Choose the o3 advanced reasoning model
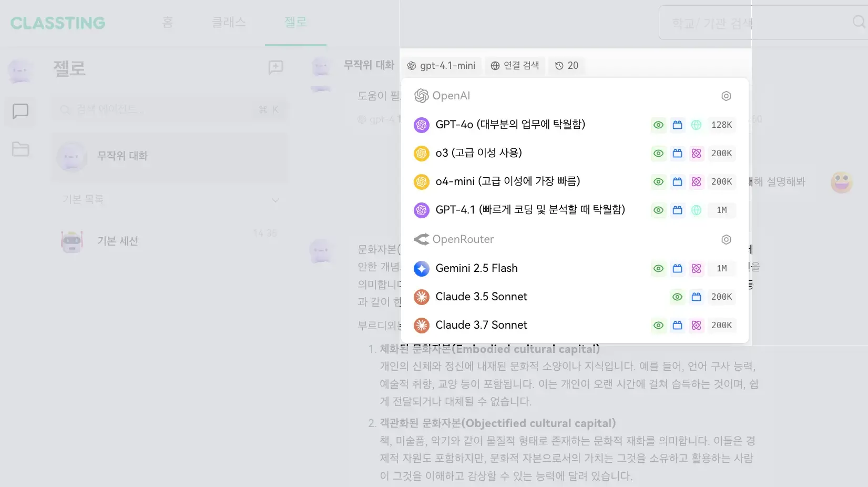The width and height of the screenshot is (868, 487). pyautogui.click(x=575, y=153)
